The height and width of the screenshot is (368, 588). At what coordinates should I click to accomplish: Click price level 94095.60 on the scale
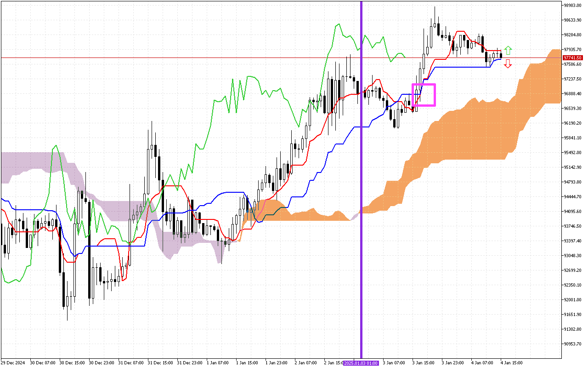572,212
